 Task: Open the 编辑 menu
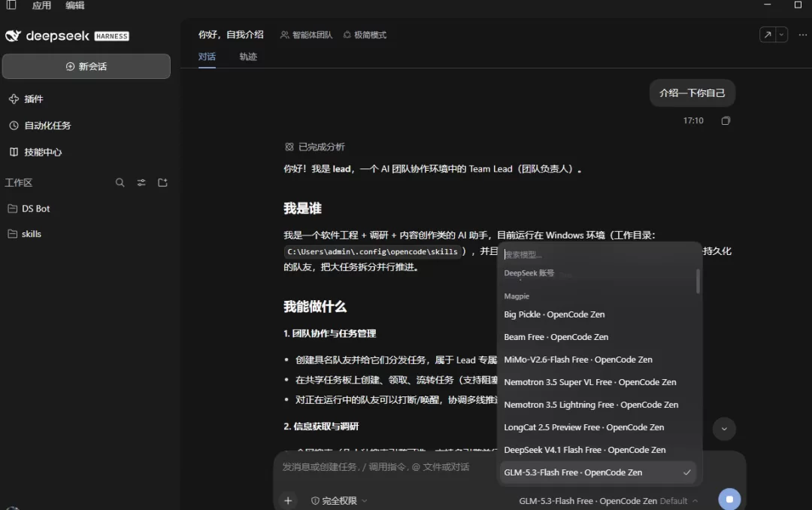74,5
